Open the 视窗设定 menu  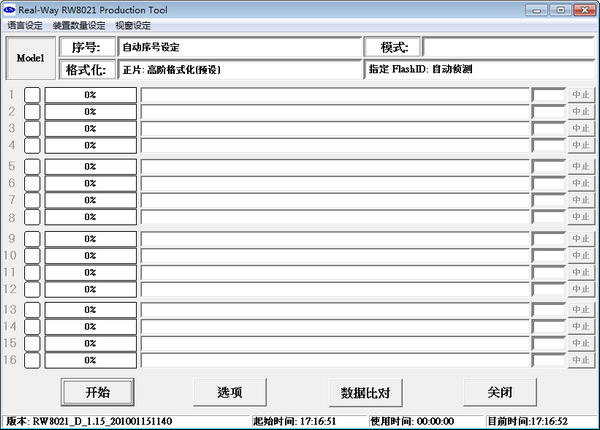[133, 26]
